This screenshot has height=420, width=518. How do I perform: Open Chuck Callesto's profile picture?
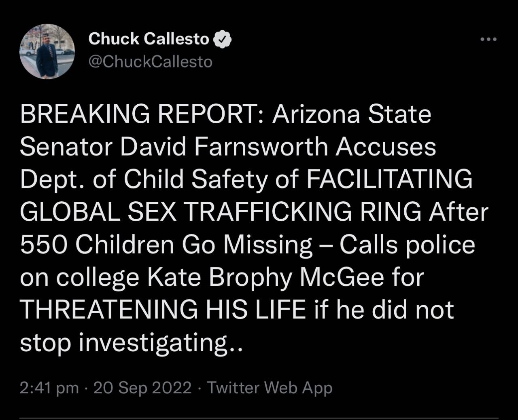point(47,51)
